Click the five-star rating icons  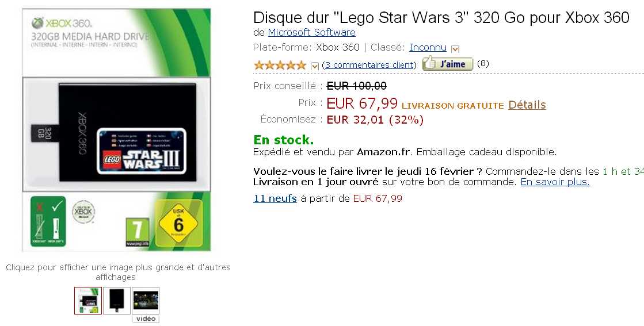[x=280, y=65]
